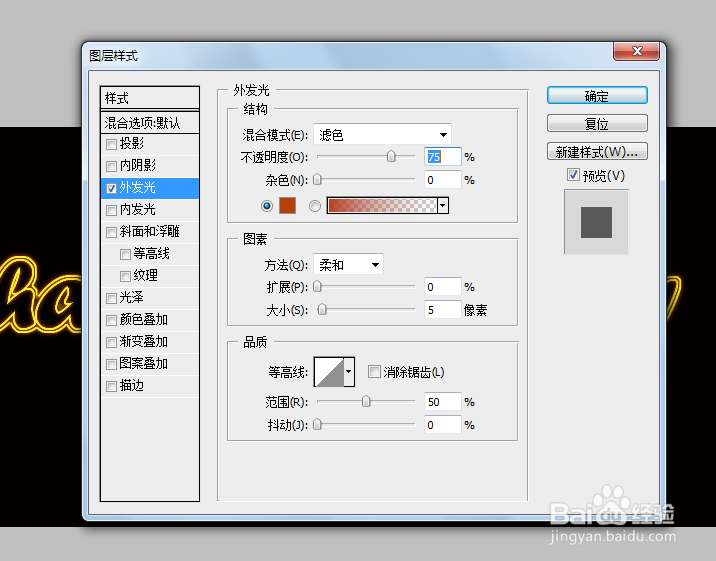Click the 大小(S) slider handle
Image resolution: width=716 pixels, height=561 pixels.
(322, 309)
